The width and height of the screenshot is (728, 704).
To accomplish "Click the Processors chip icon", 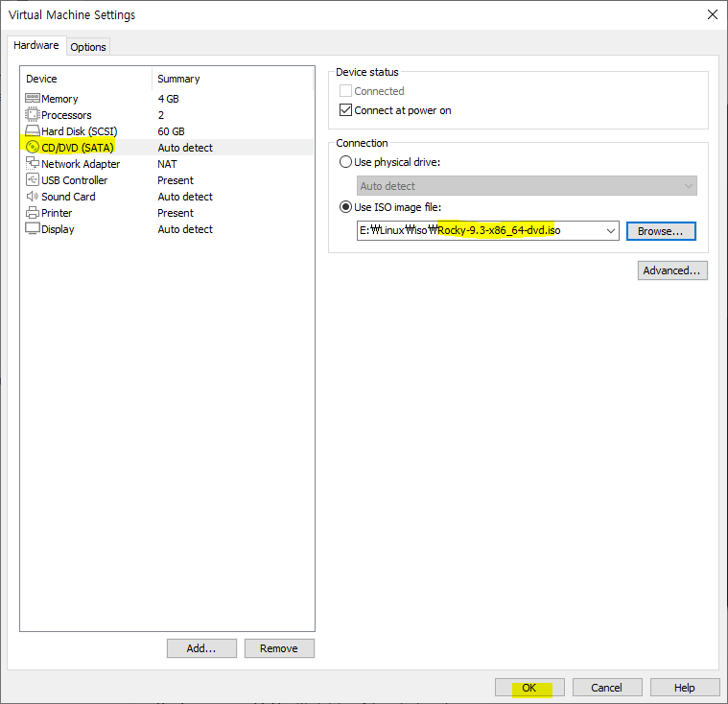I will coord(33,115).
